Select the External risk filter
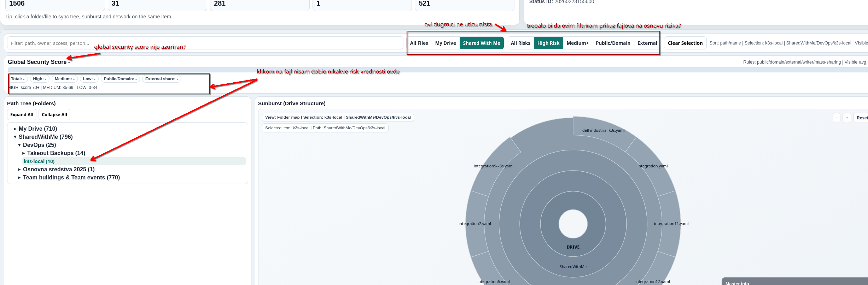 647,43
